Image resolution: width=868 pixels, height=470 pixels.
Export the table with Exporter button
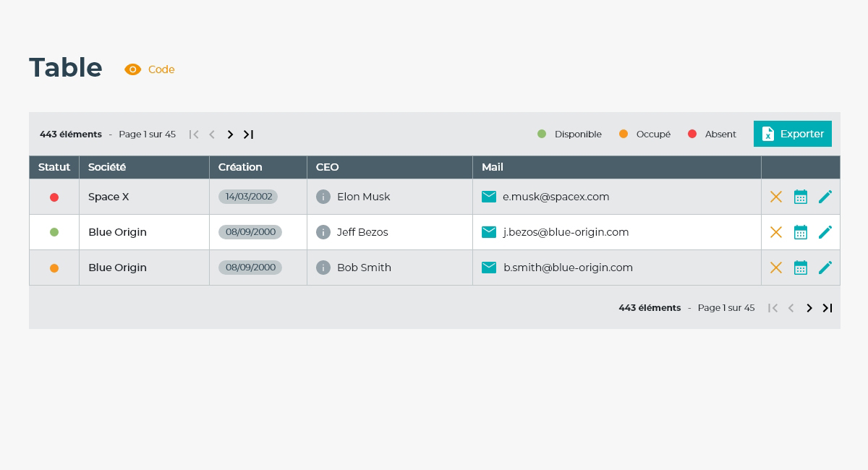[793, 134]
